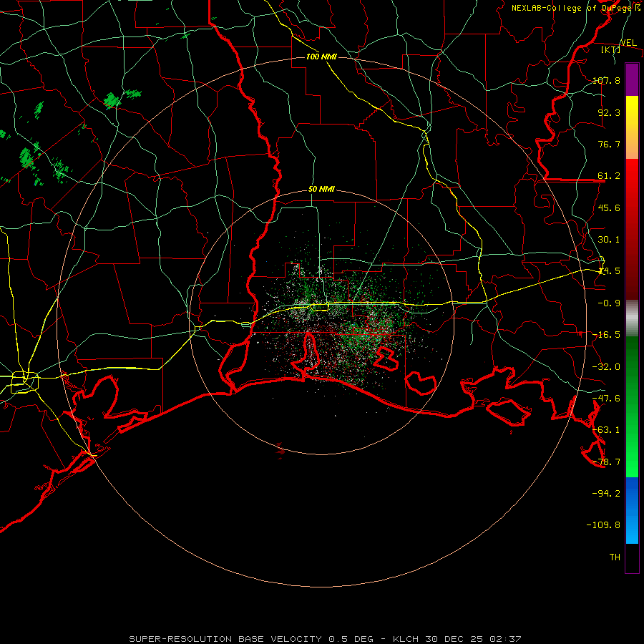Click the 100 NMI range ring label
This screenshot has height=644, width=644.
(x=321, y=57)
